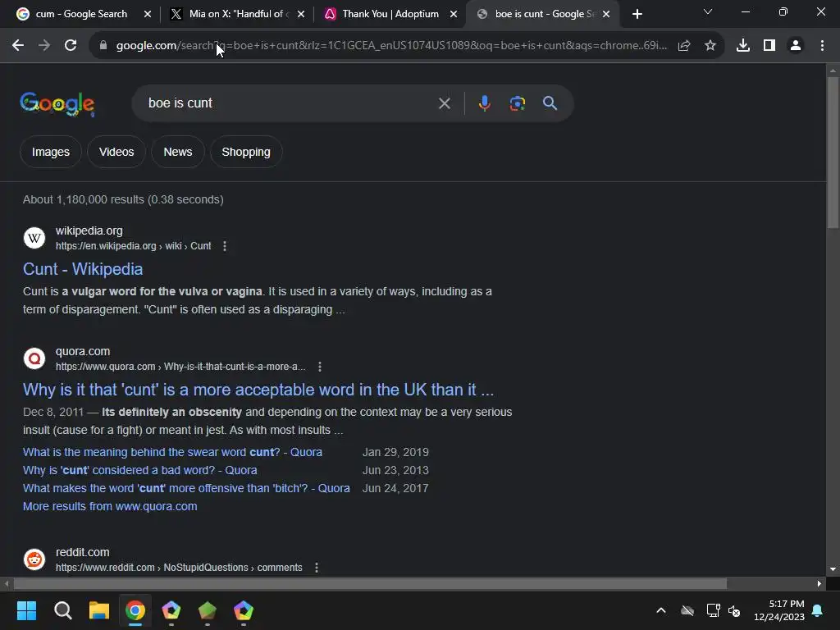This screenshot has height=630, width=840.
Task: Click the browser address bar URL
Action: [391, 46]
